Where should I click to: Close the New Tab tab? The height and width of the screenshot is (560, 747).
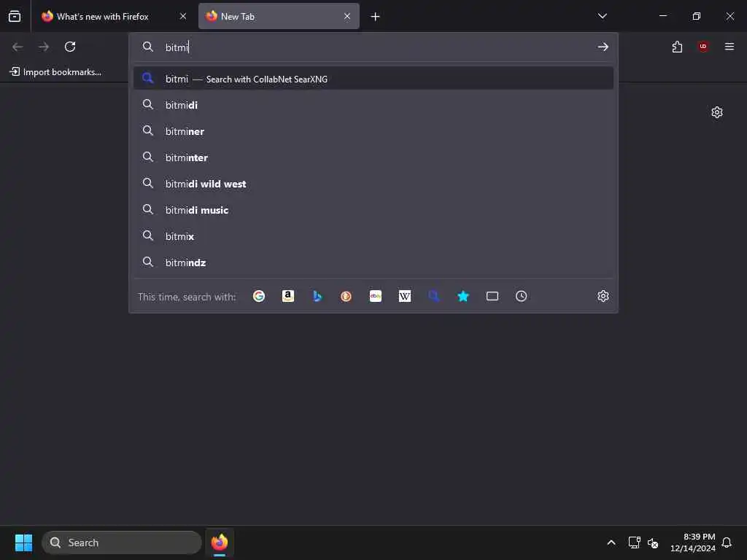coord(347,16)
